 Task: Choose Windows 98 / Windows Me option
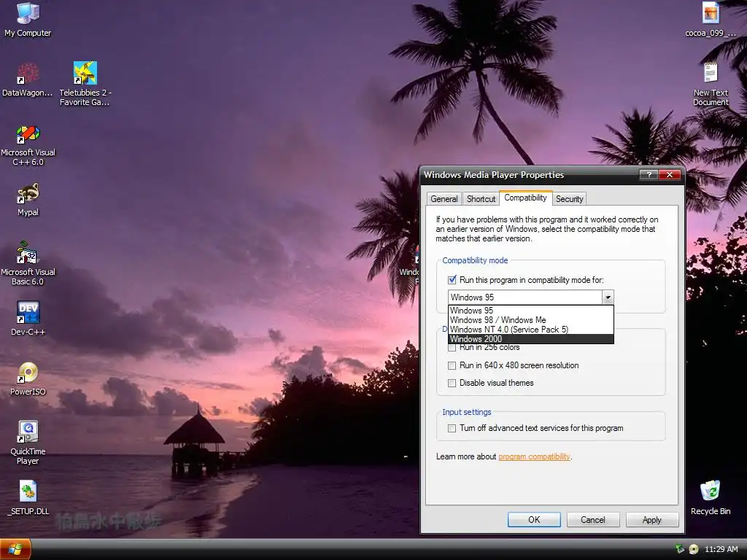point(531,320)
